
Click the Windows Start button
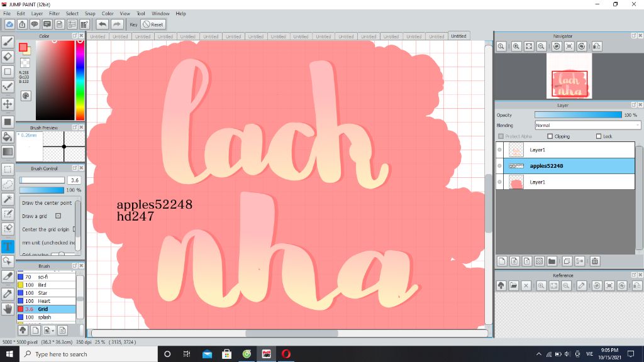[9, 354]
